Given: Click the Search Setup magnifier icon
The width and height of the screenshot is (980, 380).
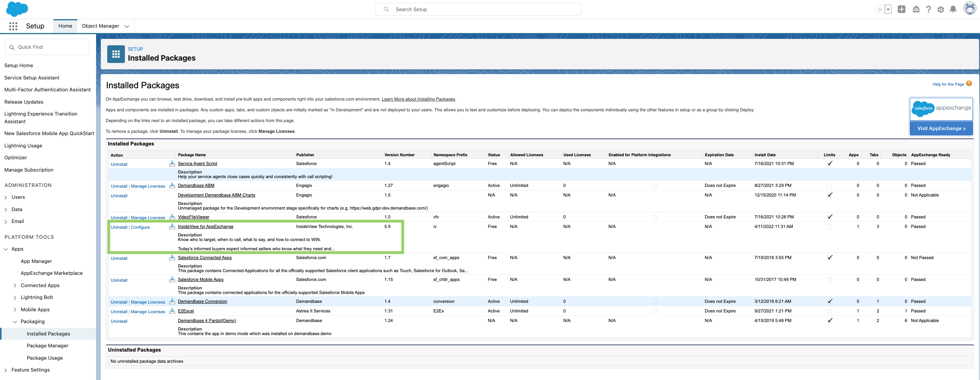Looking at the screenshot, I should [x=386, y=9].
